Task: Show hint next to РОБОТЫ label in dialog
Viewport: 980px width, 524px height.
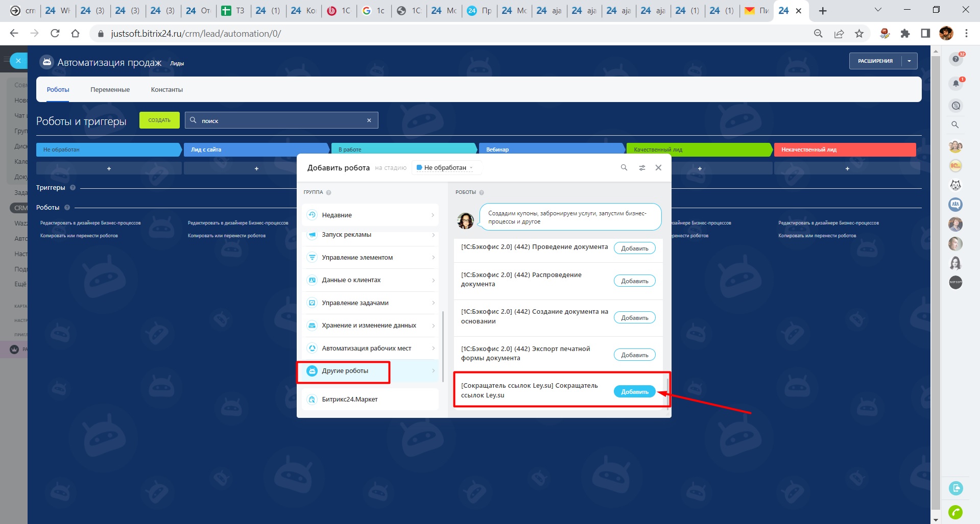Action: 482,192
